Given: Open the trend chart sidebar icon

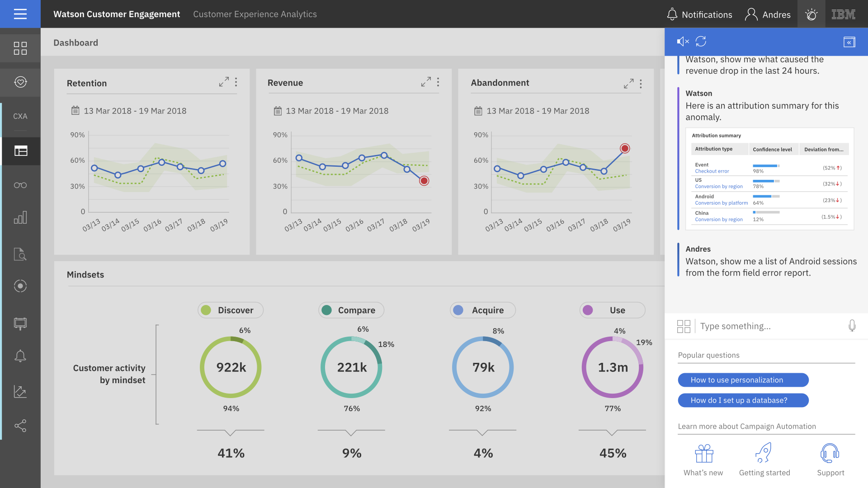Looking at the screenshot, I should pyautogui.click(x=20, y=391).
